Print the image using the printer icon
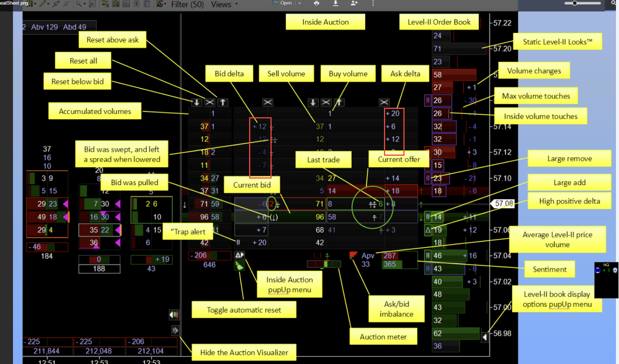619x364 pixels. pyautogui.click(x=317, y=3)
